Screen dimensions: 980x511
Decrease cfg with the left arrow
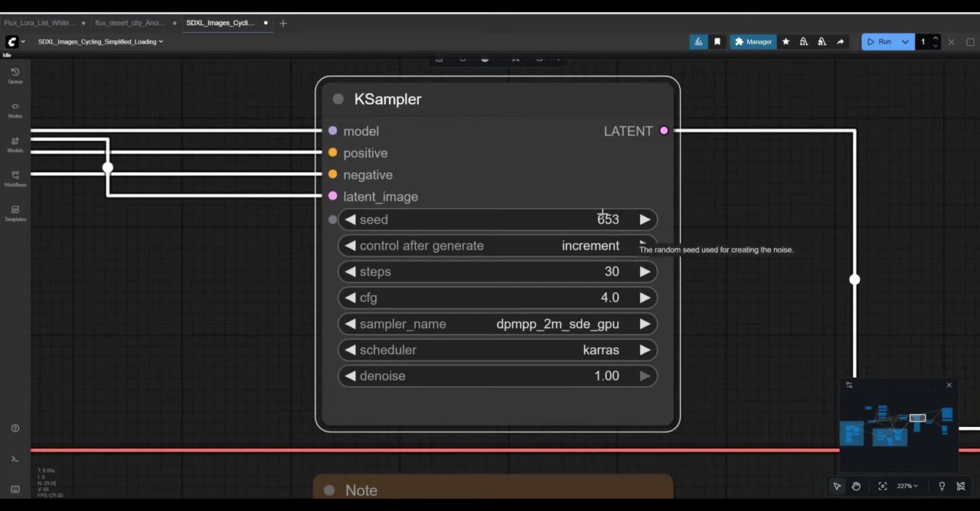350,298
